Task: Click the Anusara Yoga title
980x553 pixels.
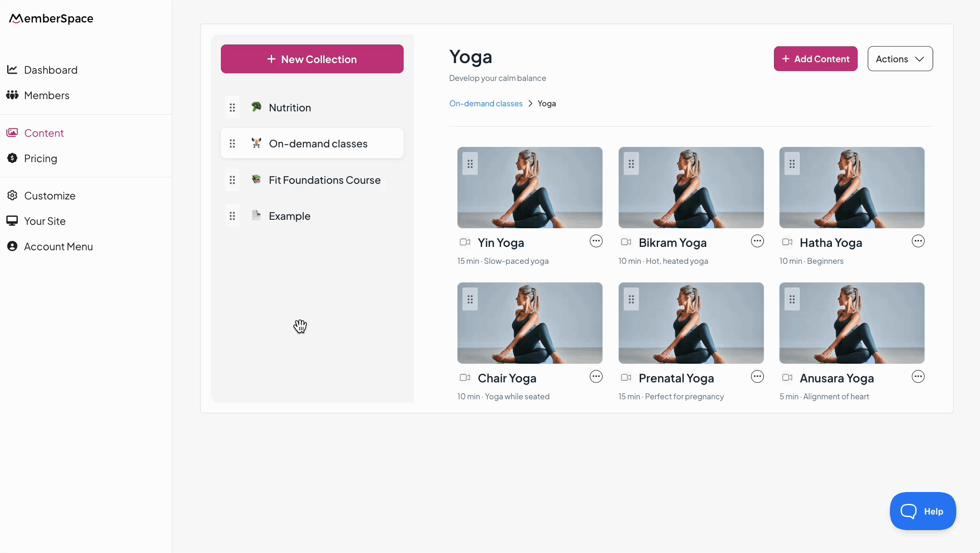Action: pyautogui.click(x=837, y=379)
